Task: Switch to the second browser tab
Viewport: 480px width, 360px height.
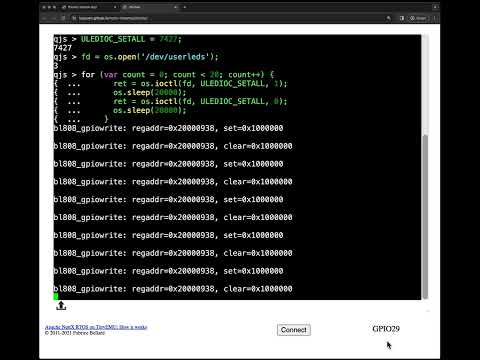Action: coord(150,7)
